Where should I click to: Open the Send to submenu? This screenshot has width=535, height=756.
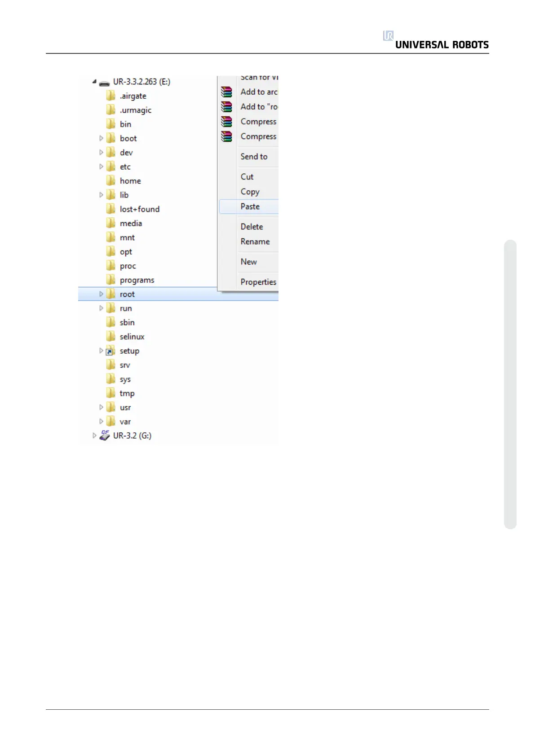(x=254, y=157)
